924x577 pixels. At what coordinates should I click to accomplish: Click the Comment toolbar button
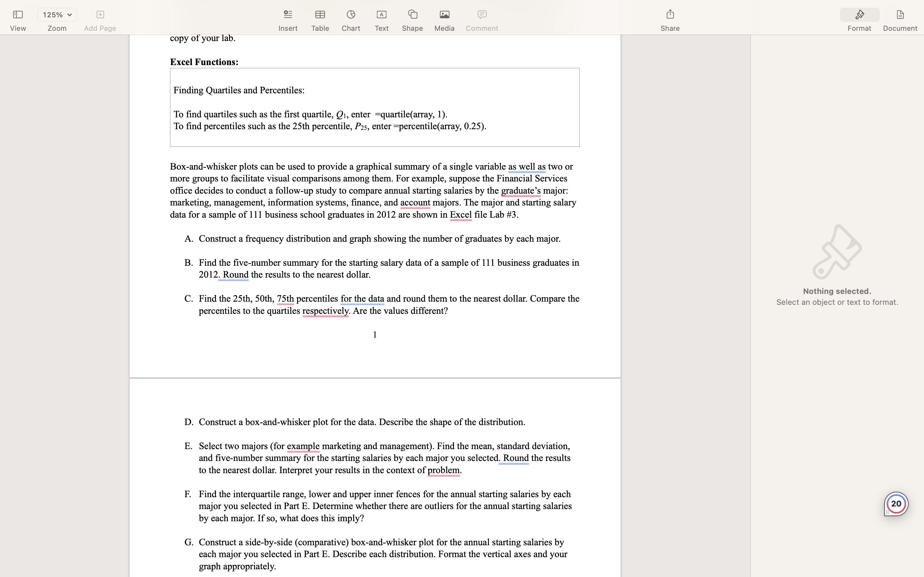482,15
